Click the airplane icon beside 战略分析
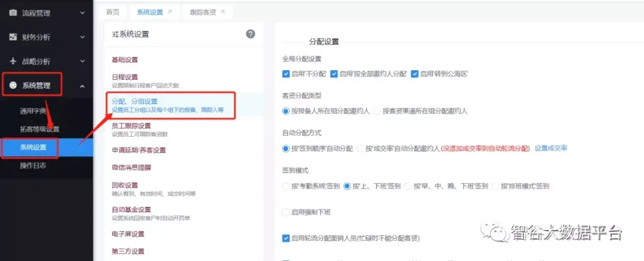This screenshot has height=261, width=644. [x=13, y=61]
